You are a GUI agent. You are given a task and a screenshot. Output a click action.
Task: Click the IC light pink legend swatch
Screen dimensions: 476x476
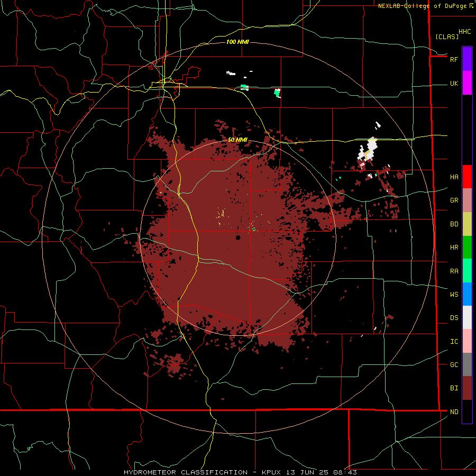467,341
